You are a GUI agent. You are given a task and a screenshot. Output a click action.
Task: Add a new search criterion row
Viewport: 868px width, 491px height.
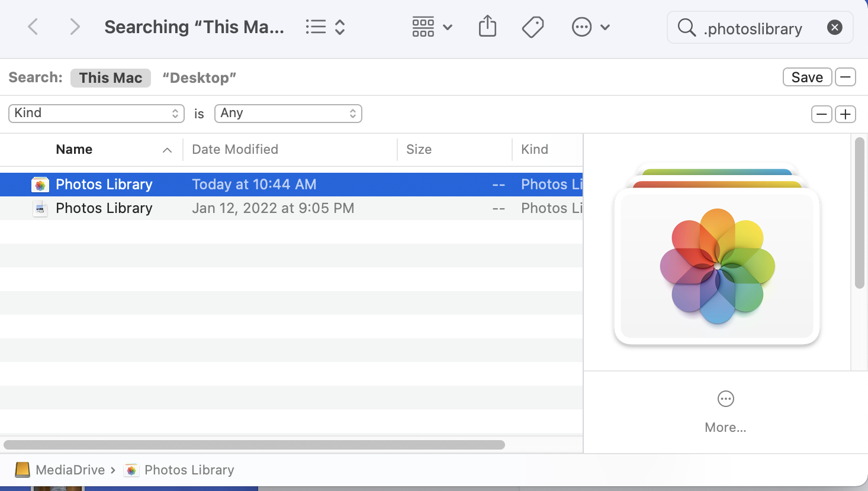(x=846, y=114)
